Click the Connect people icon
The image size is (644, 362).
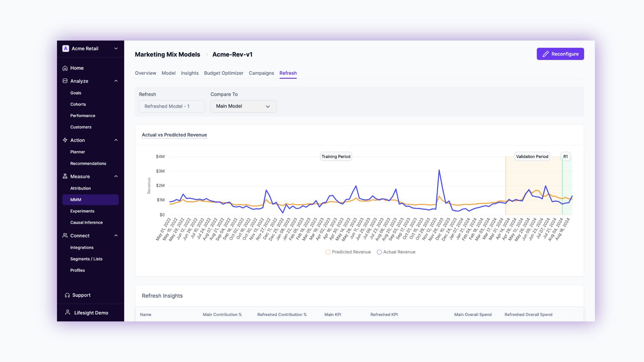click(x=65, y=236)
